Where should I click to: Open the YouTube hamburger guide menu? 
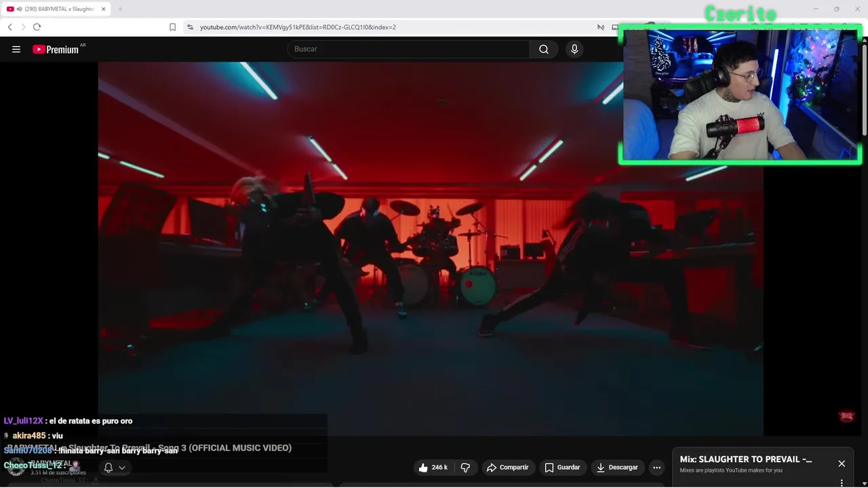click(16, 49)
